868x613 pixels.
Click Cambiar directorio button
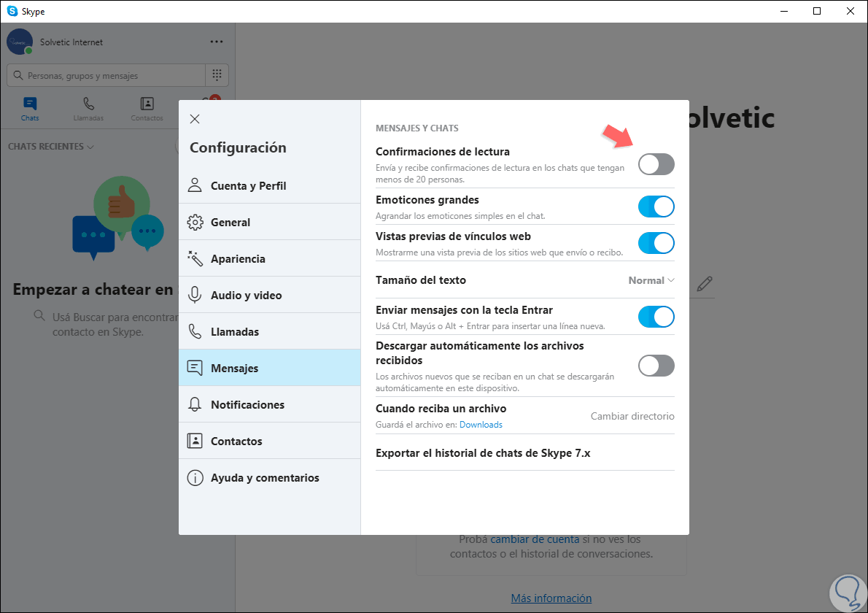pyautogui.click(x=632, y=416)
